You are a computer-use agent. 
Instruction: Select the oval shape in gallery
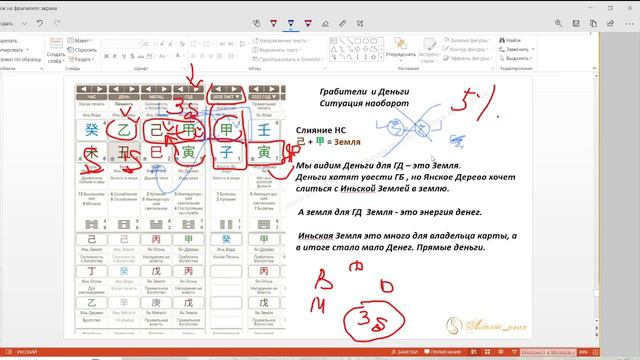[x=366, y=41]
